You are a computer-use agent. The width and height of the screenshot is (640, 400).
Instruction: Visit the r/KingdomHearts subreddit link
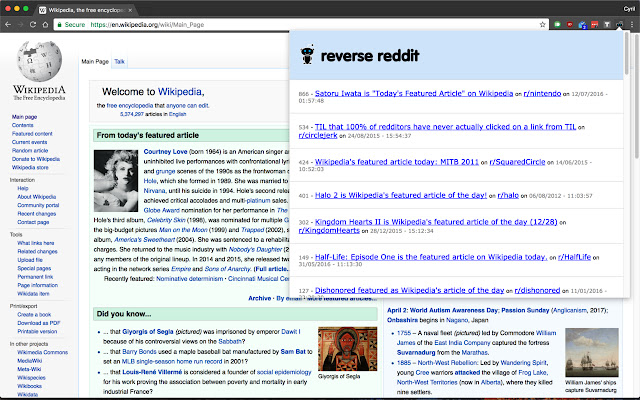(329, 230)
